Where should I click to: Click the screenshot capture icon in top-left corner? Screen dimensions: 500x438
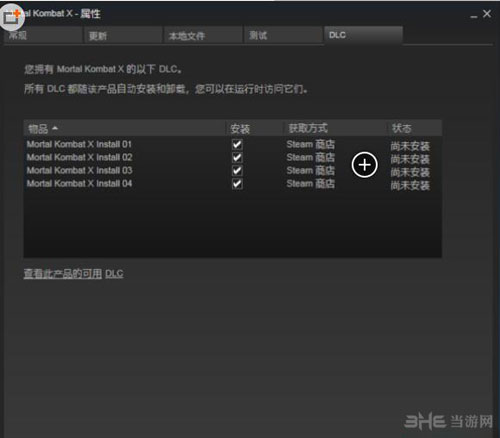12,17
